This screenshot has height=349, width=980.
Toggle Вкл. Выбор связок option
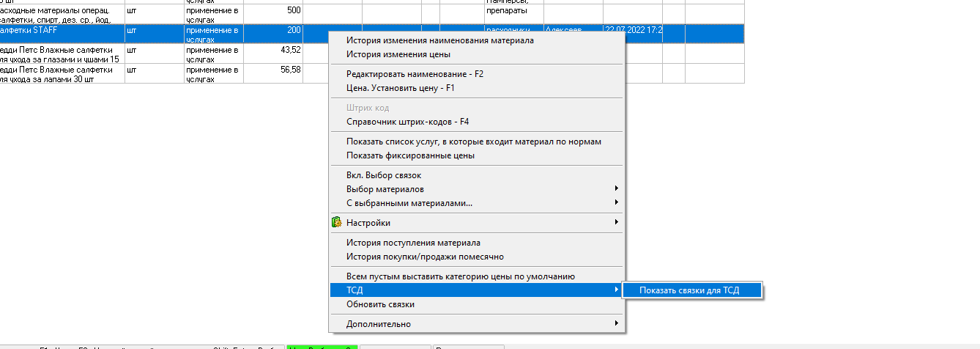pyautogui.click(x=384, y=175)
